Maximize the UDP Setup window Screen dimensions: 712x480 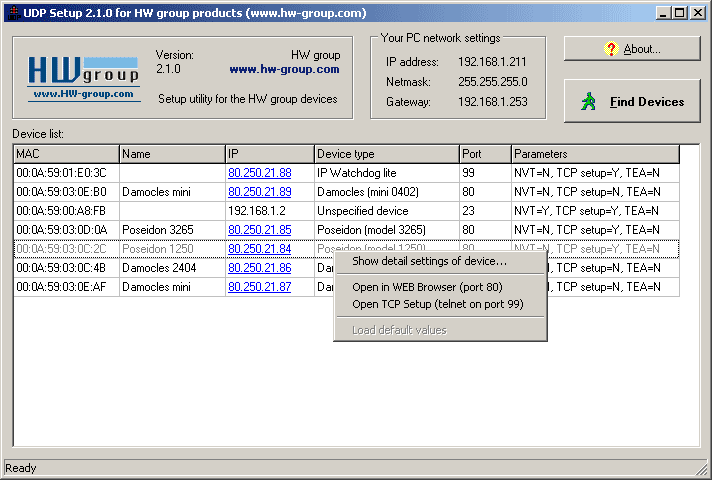coord(679,12)
